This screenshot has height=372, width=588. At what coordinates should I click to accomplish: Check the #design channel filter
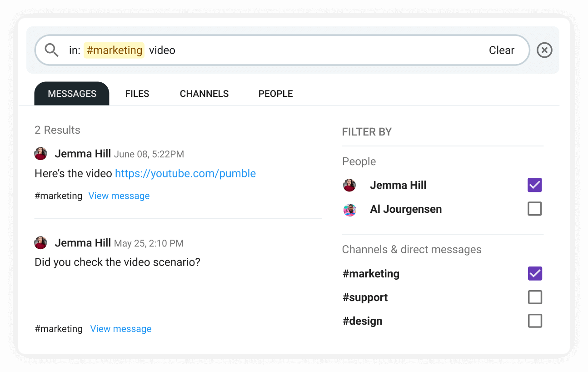pyautogui.click(x=535, y=321)
